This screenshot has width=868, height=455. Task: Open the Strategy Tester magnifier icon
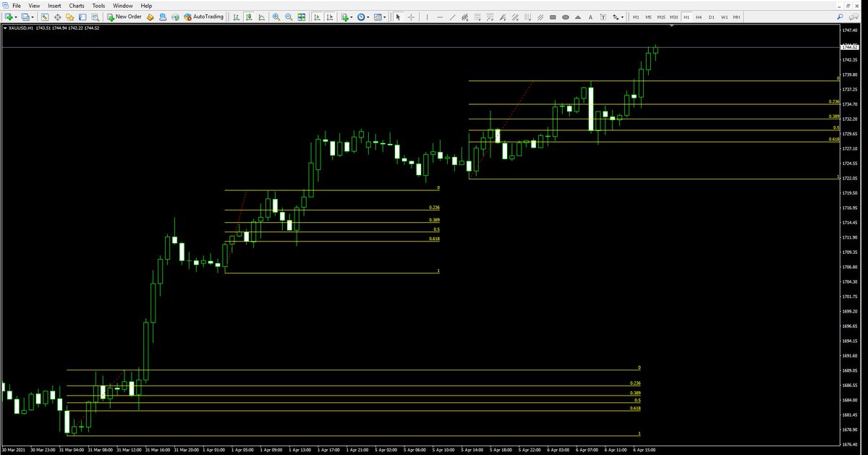[95, 17]
